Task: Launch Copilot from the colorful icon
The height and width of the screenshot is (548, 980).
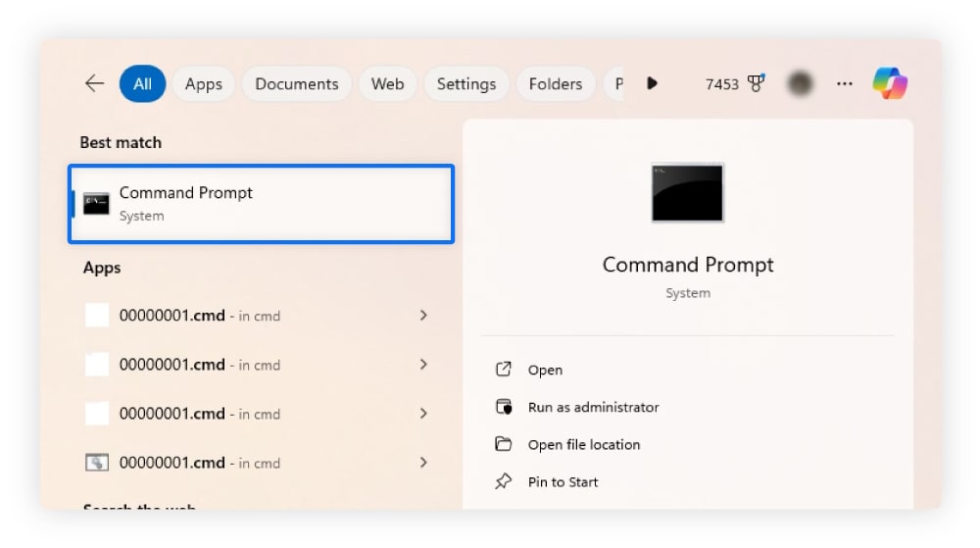Action: (890, 83)
